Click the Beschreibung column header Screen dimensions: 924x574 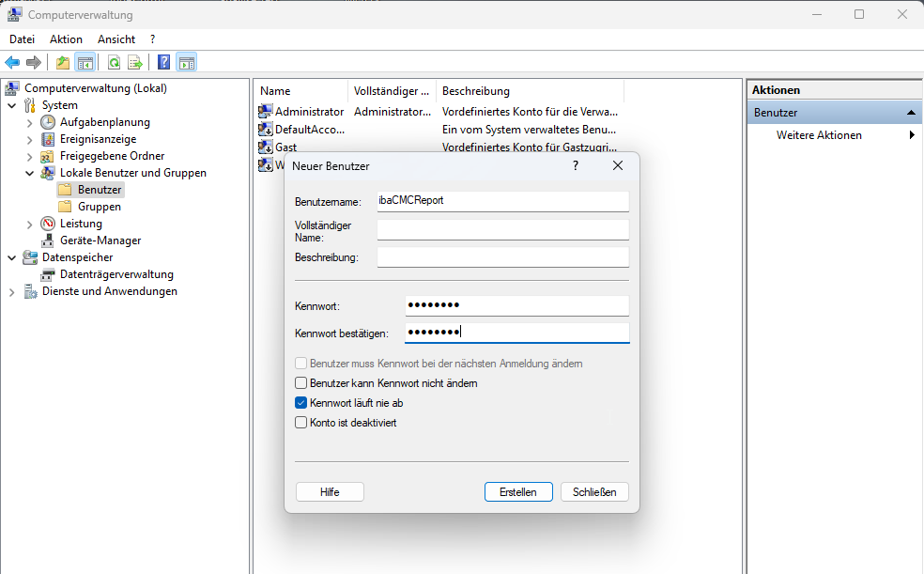(x=530, y=91)
